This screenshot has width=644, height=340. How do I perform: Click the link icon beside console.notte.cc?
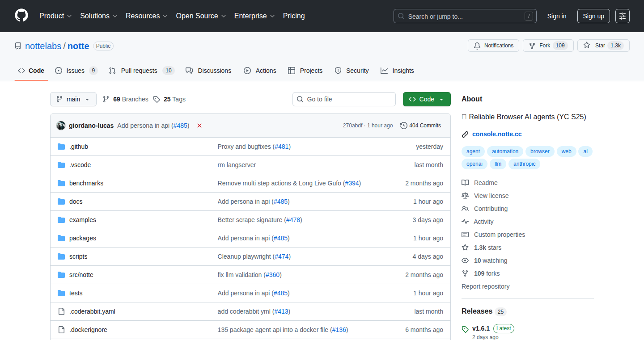point(465,134)
